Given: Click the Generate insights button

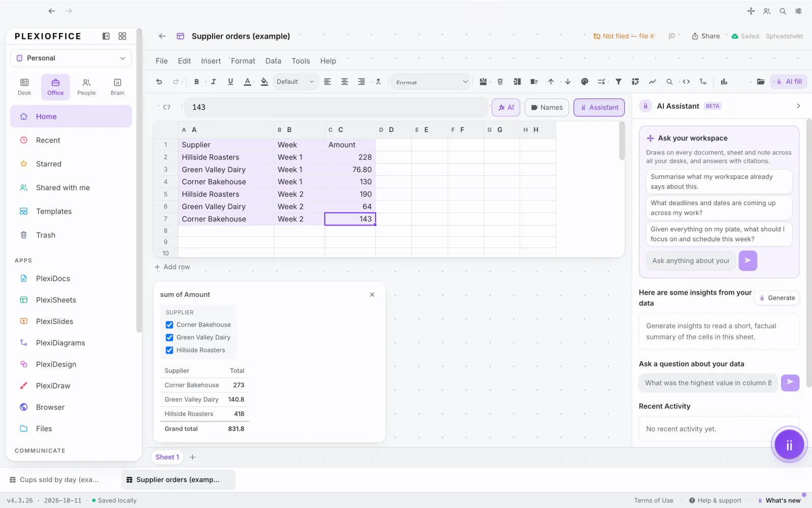Looking at the screenshot, I should [777, 298].
